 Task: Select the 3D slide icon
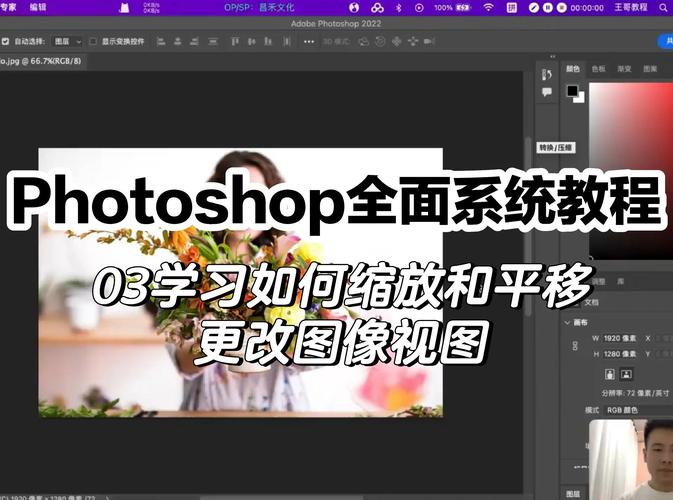412,41
